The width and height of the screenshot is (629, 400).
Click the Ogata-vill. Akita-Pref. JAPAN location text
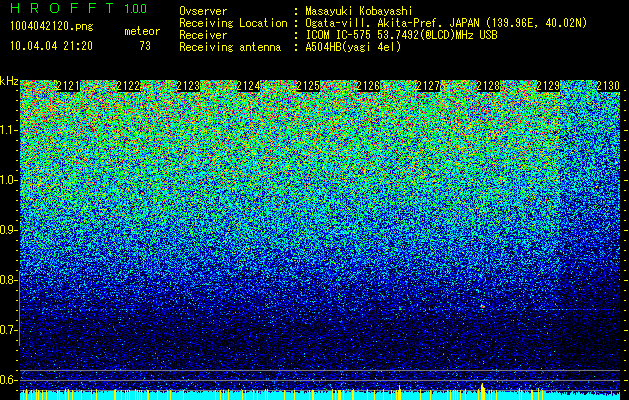446,23
